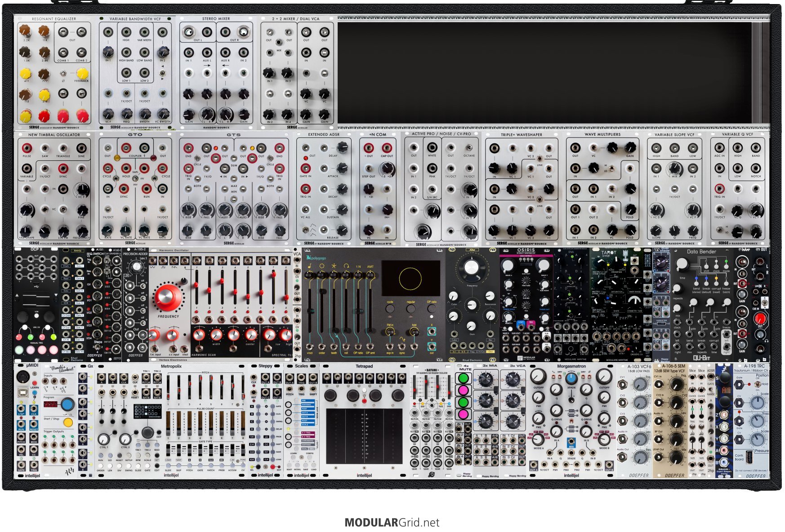This screenshot has height=532, width=785.
Task: Click the yellow FEEDBACK knob on Resonant Equalizer
Action: [x=82, y=73]
